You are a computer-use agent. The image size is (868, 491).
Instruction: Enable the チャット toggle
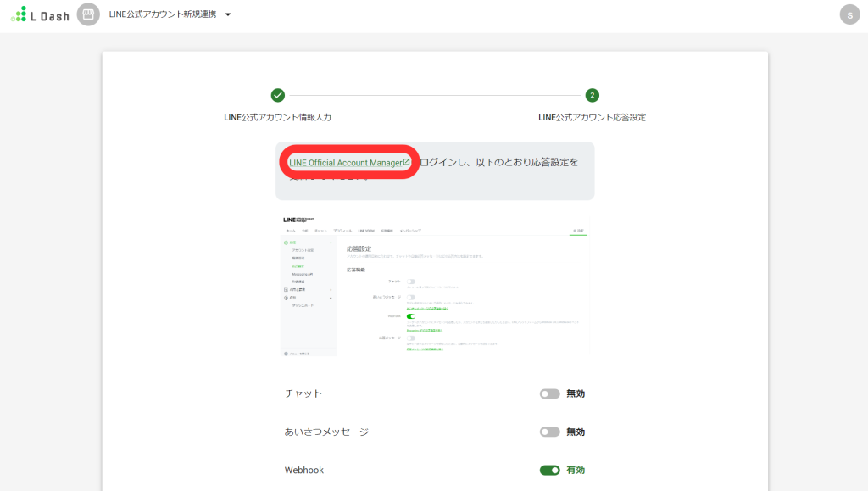550,393
